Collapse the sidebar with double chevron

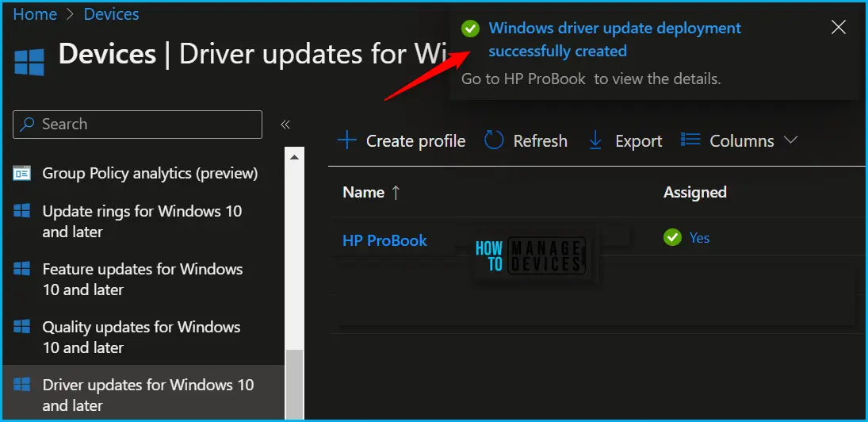coord(285,125)
